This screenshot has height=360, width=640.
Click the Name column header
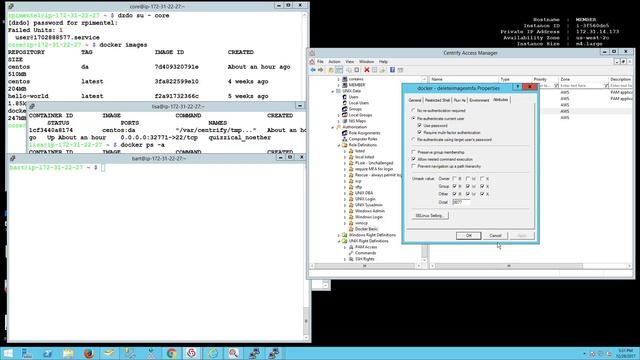(x=464, y=79)
